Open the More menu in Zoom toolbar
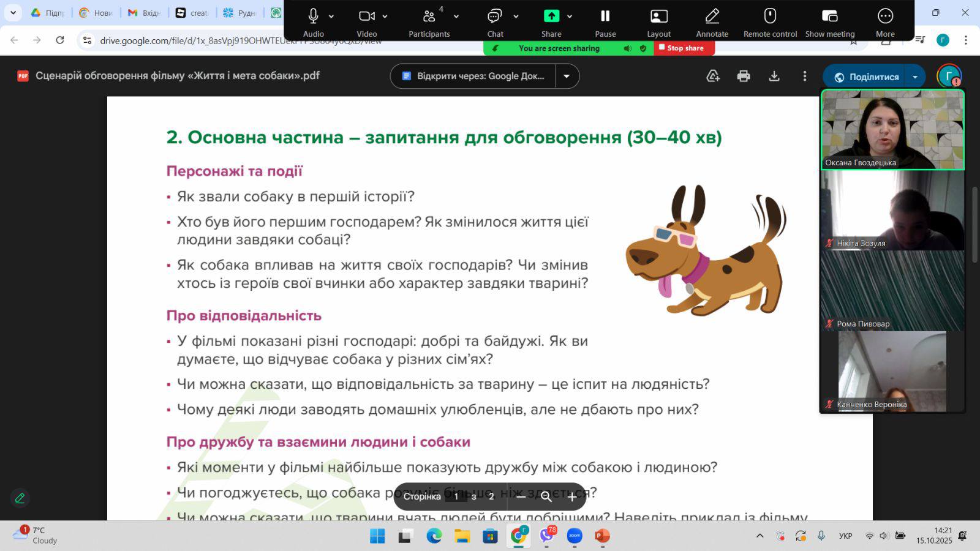 (x=885, y=17)
